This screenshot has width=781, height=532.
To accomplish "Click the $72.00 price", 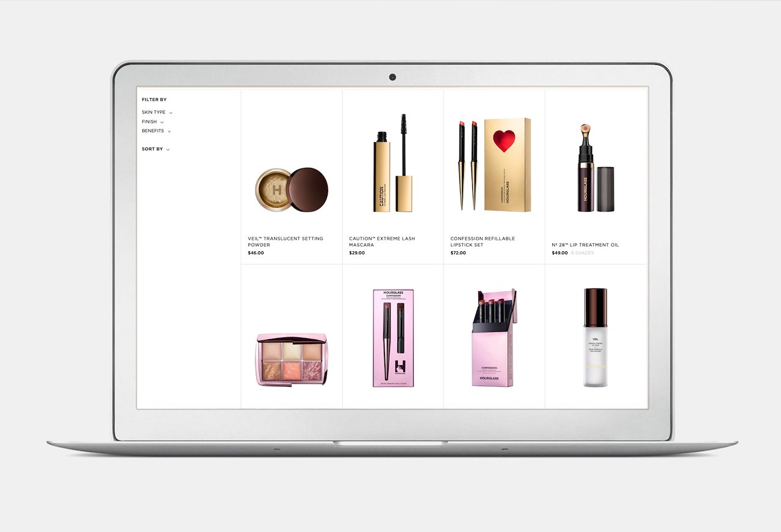I will (458, 253).
